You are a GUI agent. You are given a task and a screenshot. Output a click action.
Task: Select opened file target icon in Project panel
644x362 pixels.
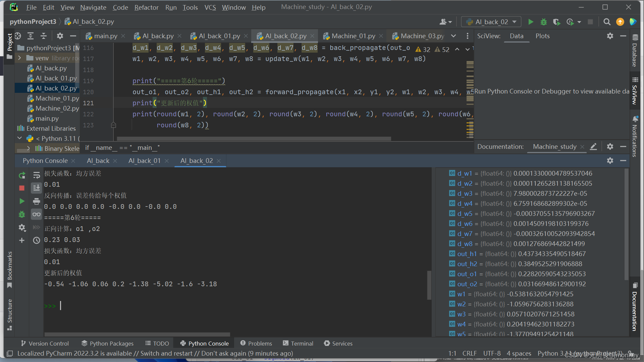pyautogui.click(x=18, y=36)
